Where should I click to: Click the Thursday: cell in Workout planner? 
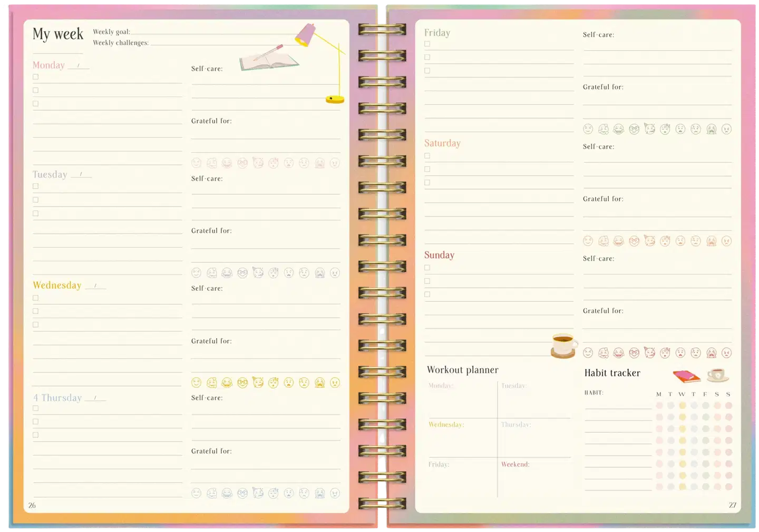(x=534, y=438)
